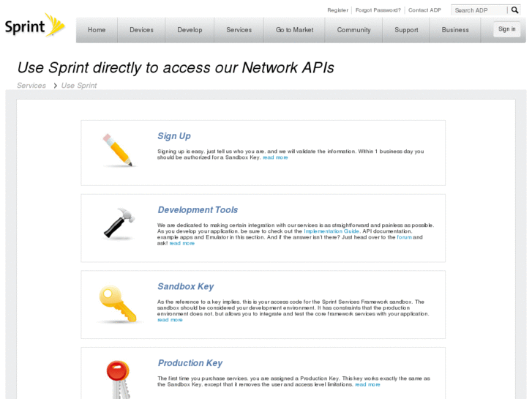Focus the Search ADP input field
This screenshot has height=399, width=532.
click(479, 10)
